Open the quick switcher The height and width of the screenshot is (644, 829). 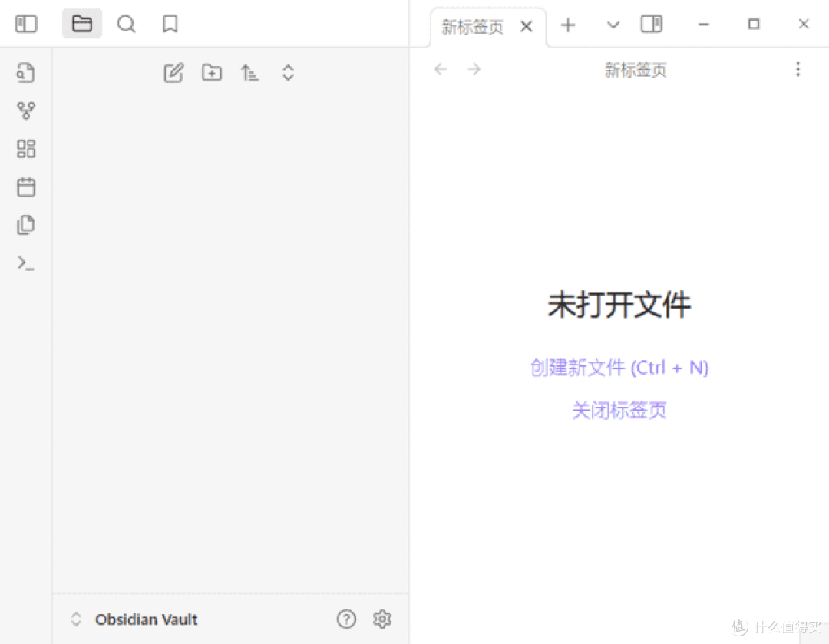click(x=26, y=72)
